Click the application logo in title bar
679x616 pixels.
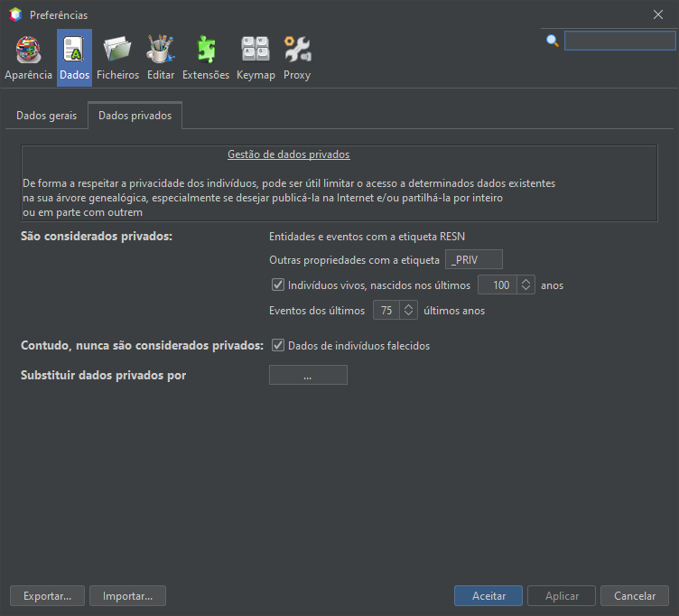tap(15, 14)
